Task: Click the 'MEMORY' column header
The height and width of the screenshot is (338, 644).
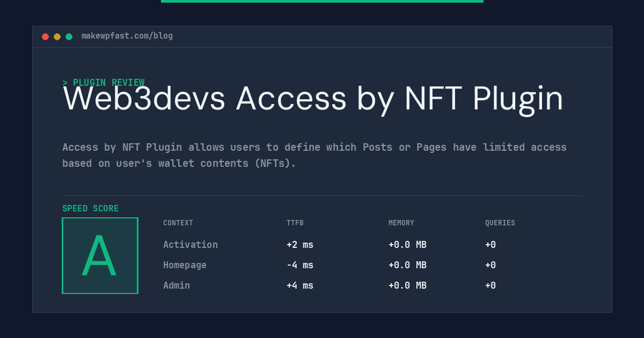Action: tap(401, 223)
